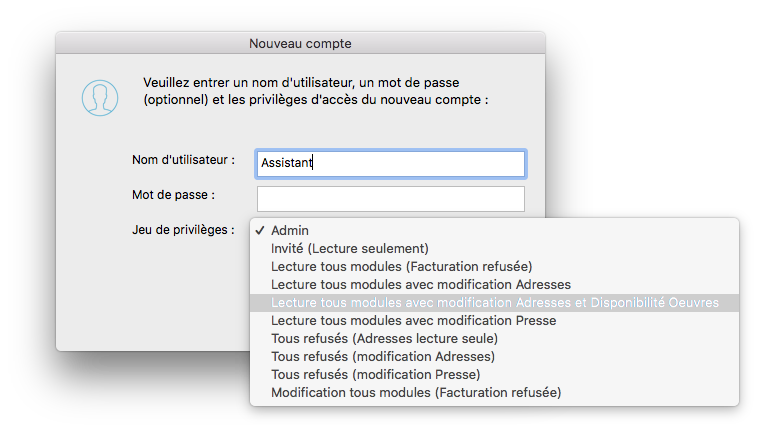Viewport: 758px width, 431px height.
Task: Click the user silhouette avatar icon
Action: [x=100, y=96]
